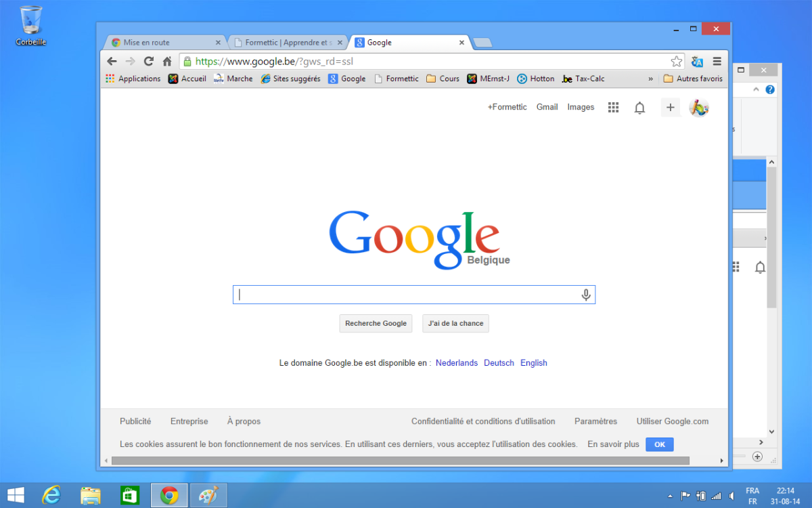This screenshot has width=812, height=508.
Task: Click the Recherche Google button
Action: click(376, 324)
